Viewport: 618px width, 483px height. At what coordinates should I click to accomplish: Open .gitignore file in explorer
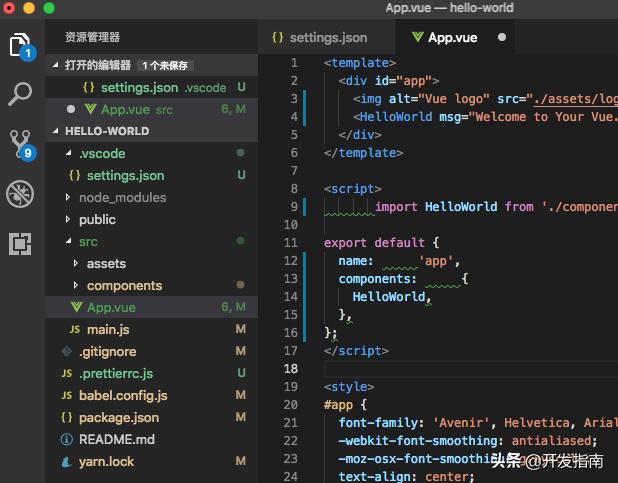pyautogui.click(x=152, y=351)
